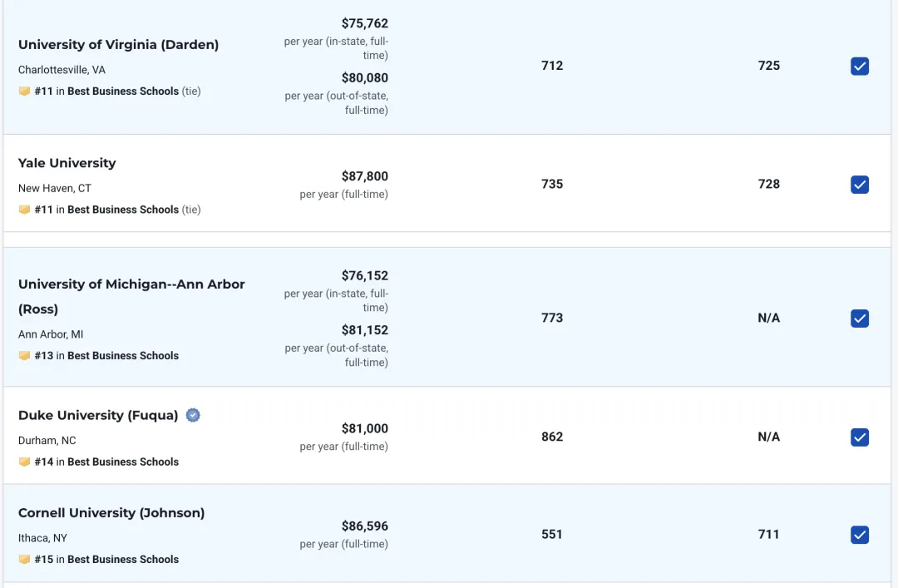Image resolution: width=898 pixels, height=588 pixels.
Task: Open the University of Virginia (Darden) school page
Action: (118, 45)
